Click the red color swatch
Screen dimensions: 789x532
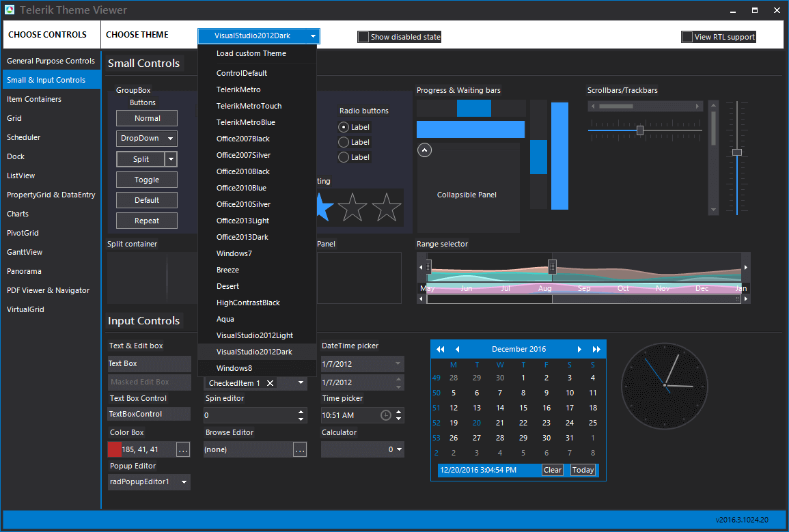(x=115, y=449)
